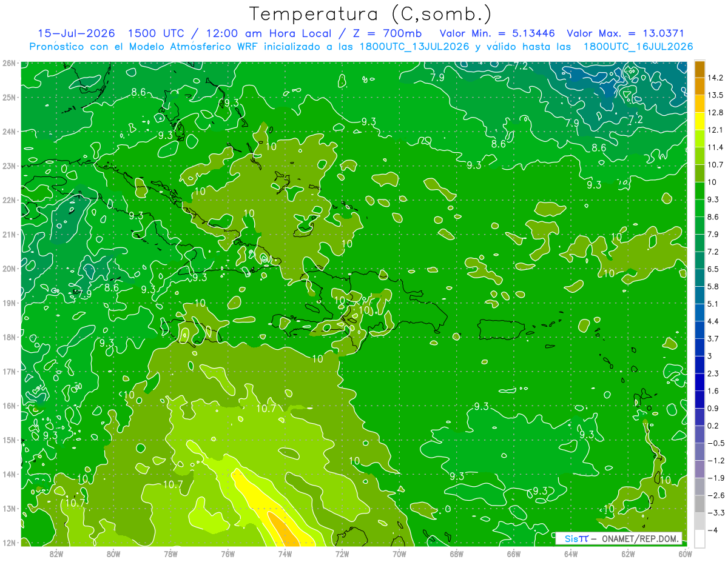
Task: Click the '1.6' colorbar scale label
Action: (x=715, y=391)
